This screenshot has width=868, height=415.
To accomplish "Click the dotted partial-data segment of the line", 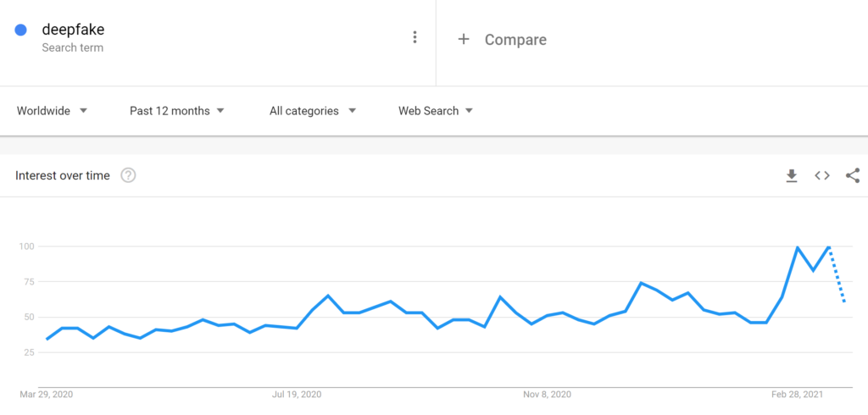I will click(837, 274).
